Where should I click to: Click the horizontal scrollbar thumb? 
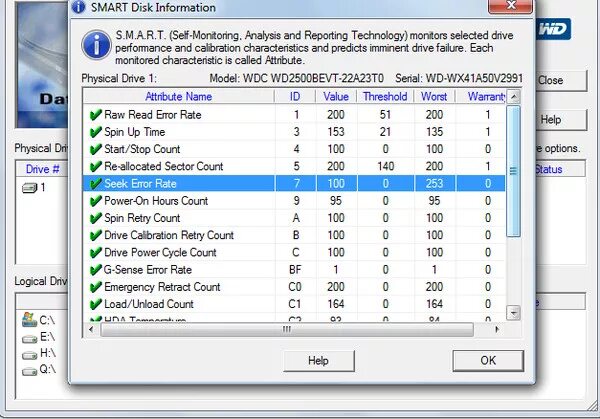[287, 329]
